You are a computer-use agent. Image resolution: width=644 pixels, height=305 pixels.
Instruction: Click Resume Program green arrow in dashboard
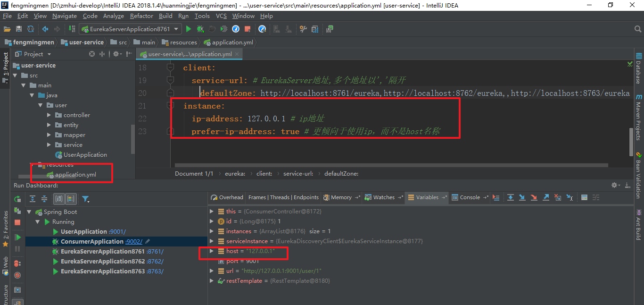pyautogui.click(x=17, y=237)
